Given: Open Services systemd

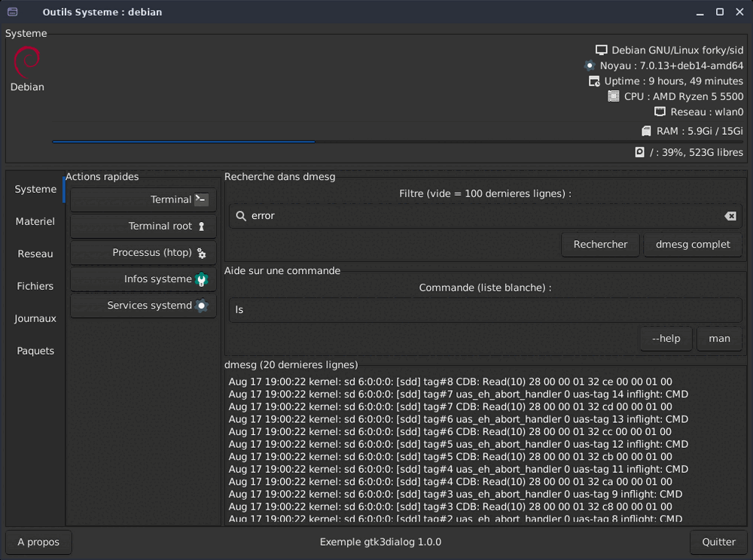Looking at the screenshot, I should tap(143, 306).
